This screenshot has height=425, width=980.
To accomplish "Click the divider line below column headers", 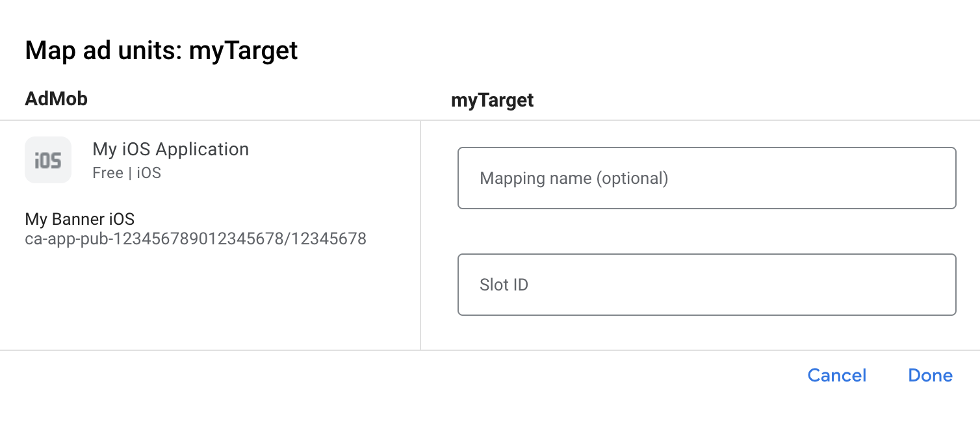I will [490, 120].
